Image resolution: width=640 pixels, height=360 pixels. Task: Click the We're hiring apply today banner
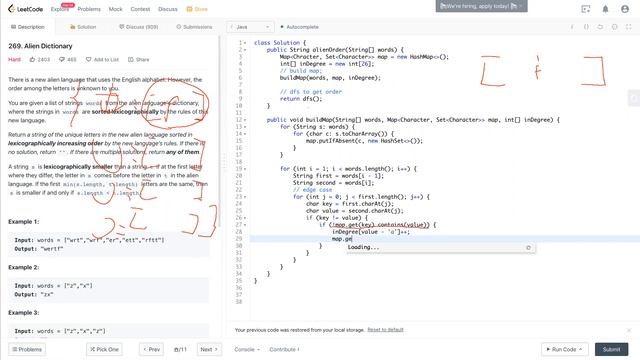[481, 6]
